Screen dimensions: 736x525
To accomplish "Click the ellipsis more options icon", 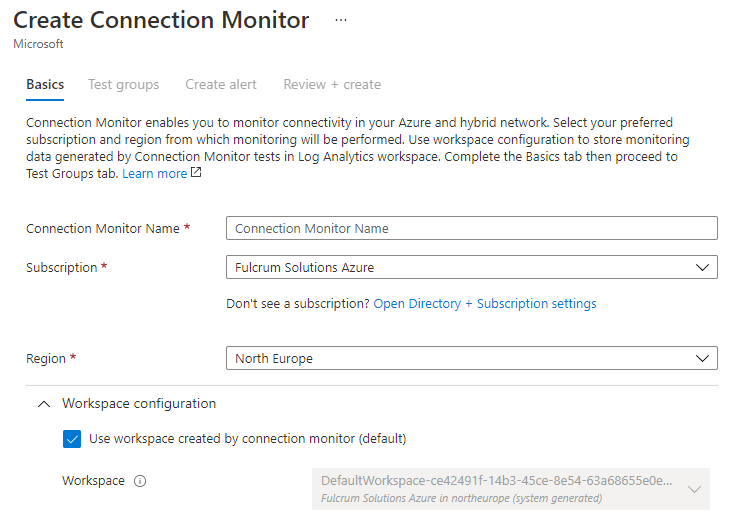I will pos(341,20).
